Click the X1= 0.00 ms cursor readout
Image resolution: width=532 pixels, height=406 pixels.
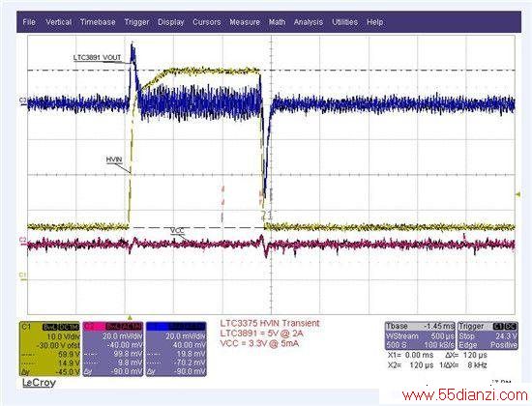tap(410, 355)
